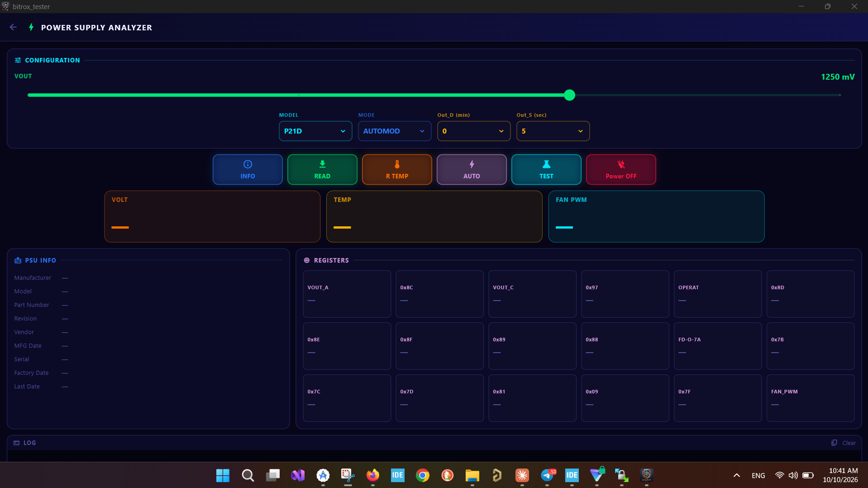Click the LOG panel icon
The width and height of the screenshot is (868, 488).
point(17,443)
